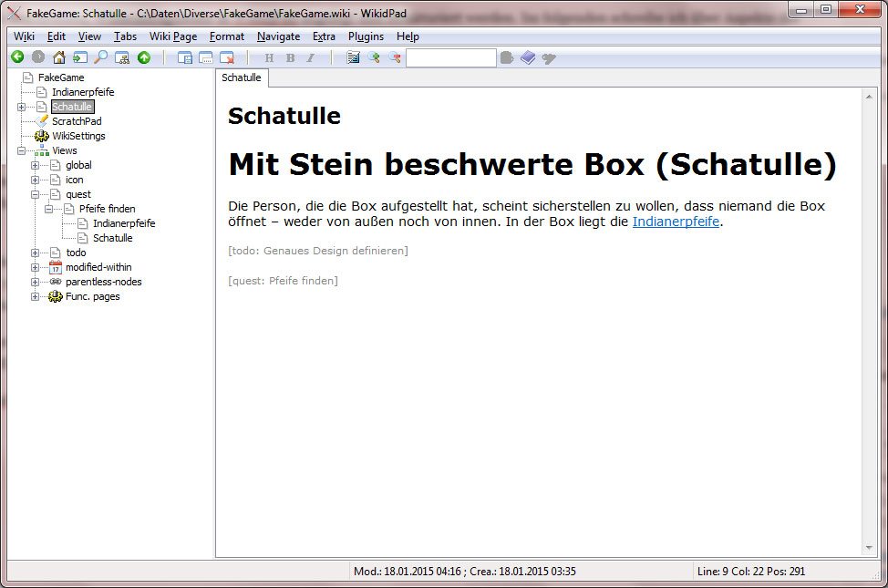Click the Zoom In toolbar icon
The width and height of the screenshot is (888, 588).
[x=374, y=57]
